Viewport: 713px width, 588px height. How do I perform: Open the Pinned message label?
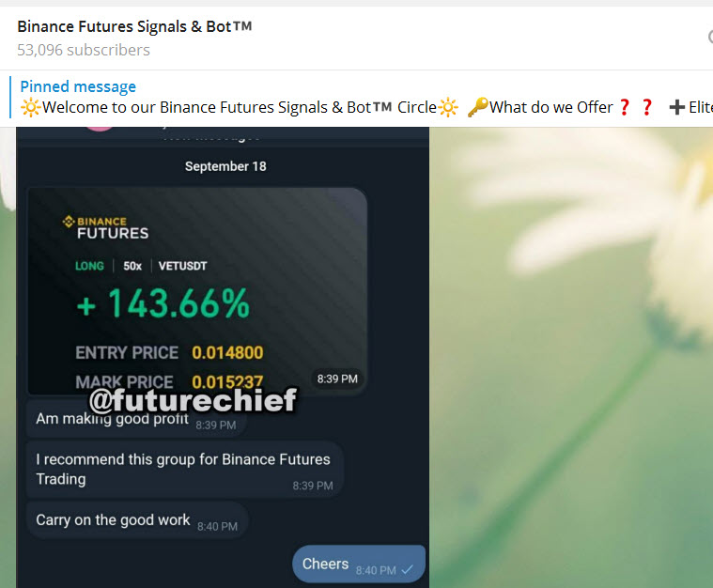pos(78,86)
